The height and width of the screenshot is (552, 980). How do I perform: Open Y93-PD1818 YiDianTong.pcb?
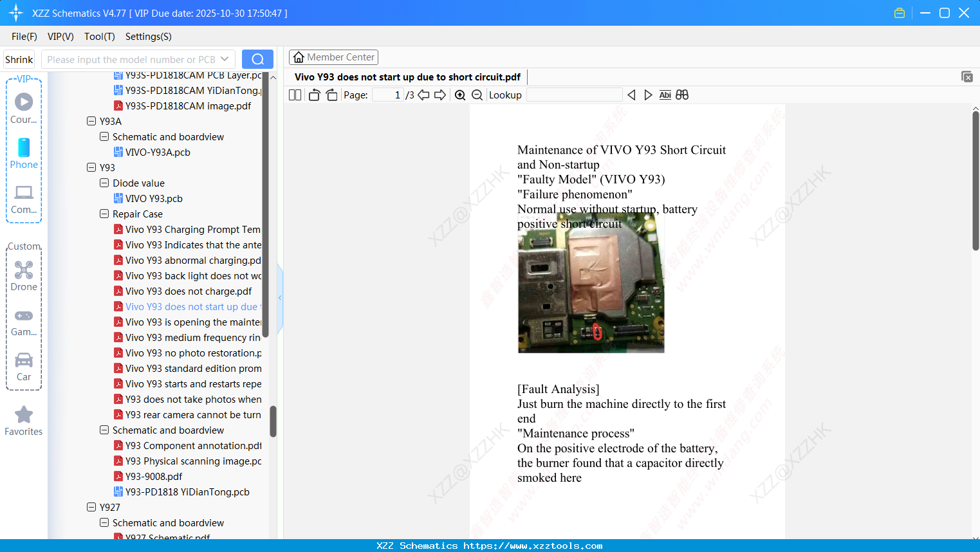[187, 492]
